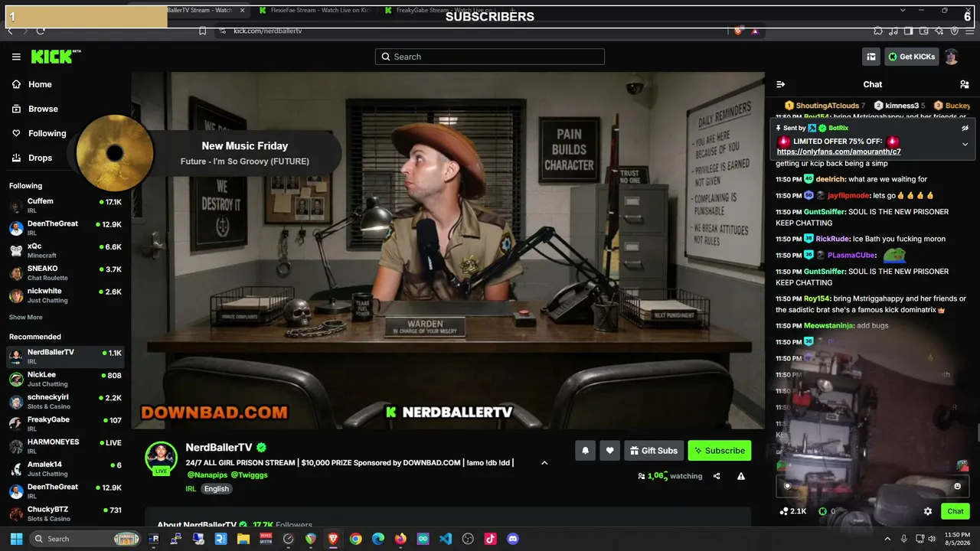Open the user profile avatar menu
Screen dimensions: 980x551
(x=952, y=57)
